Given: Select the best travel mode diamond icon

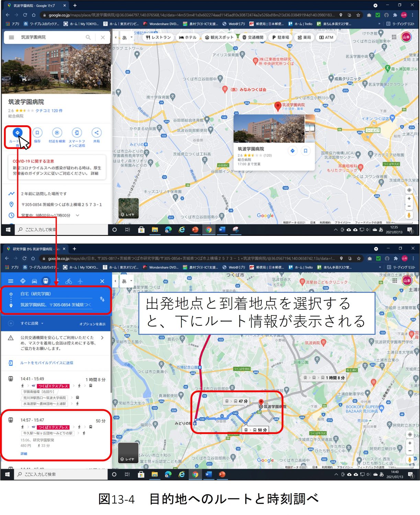Looking at the screenshot, I should pos(23,281).
